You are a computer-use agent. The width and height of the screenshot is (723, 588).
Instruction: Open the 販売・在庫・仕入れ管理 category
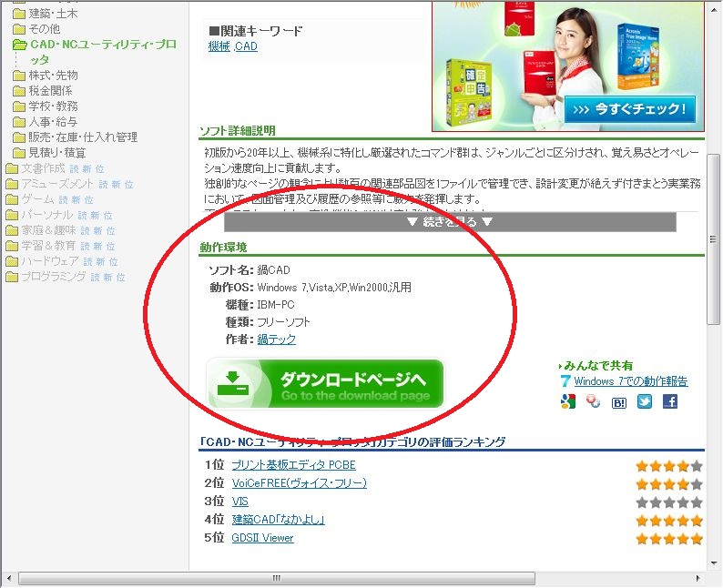pos(83,137)
